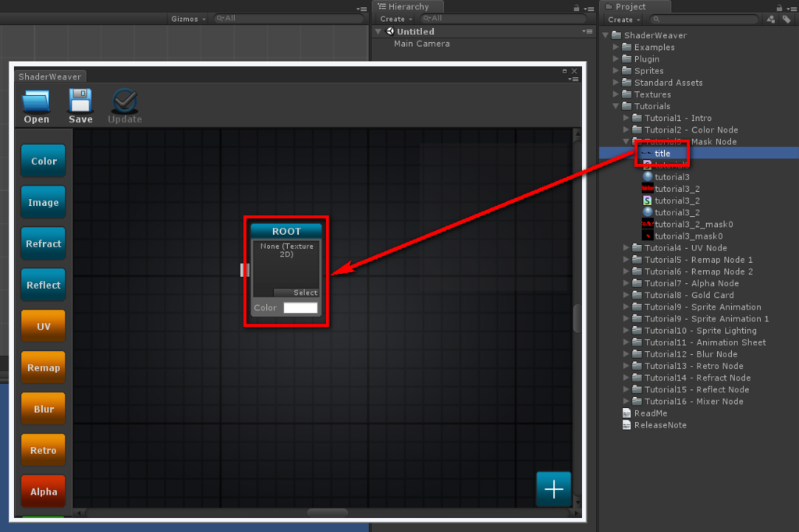Viewport: 799px width, 532px height.
Task: Click the Hierarchy search field
Action: click(503, 19)
